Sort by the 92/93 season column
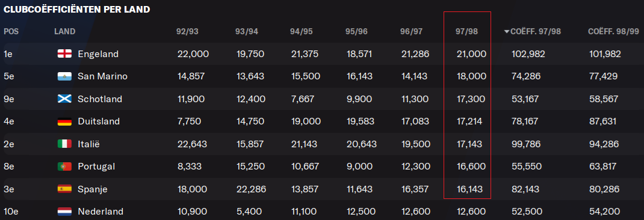Screen dimensions: 644x220 187,32
